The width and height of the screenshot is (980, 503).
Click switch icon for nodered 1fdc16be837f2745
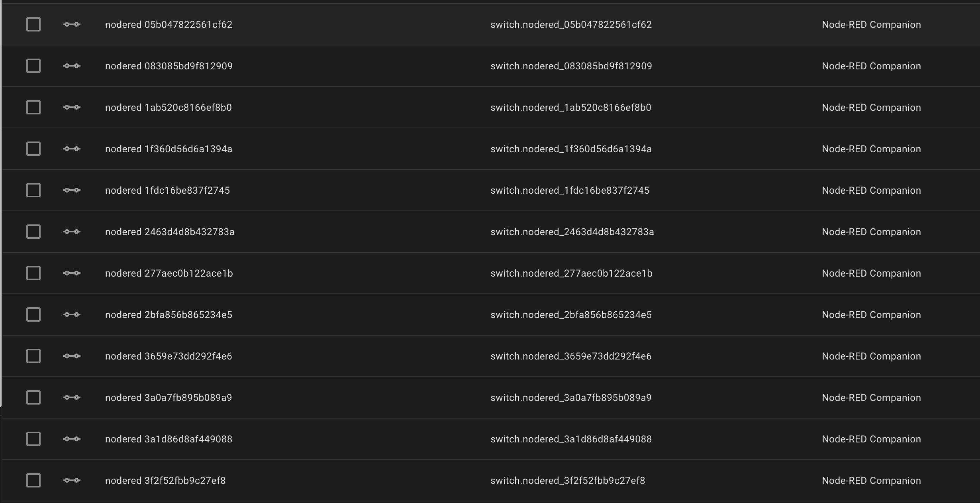point(72,191)
